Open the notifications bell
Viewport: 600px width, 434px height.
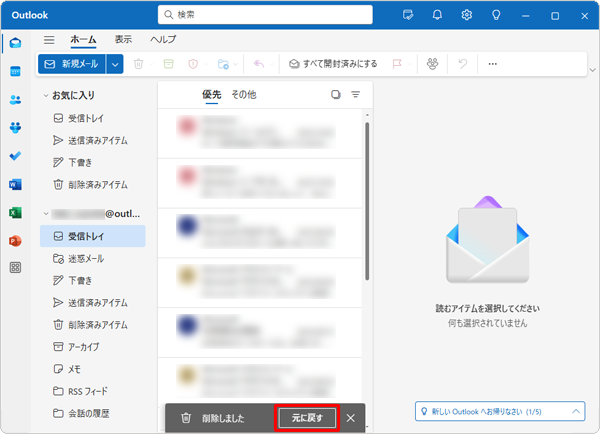(x=437, y=15)
